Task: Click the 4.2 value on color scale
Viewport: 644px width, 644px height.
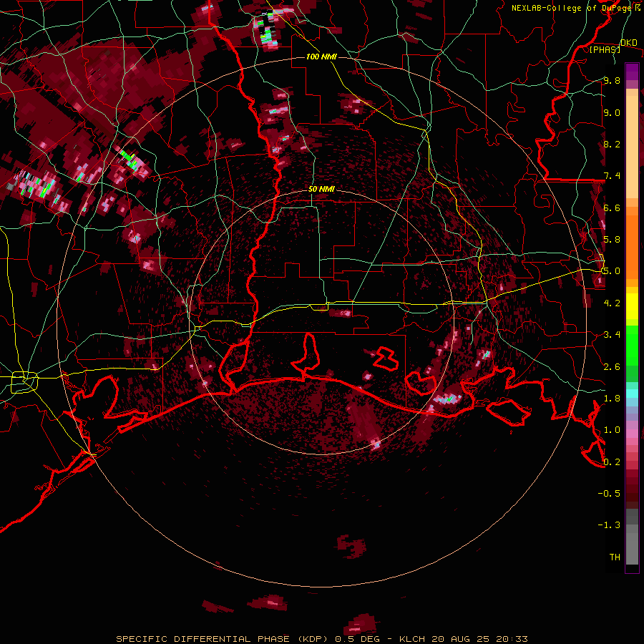Action: 612,303
